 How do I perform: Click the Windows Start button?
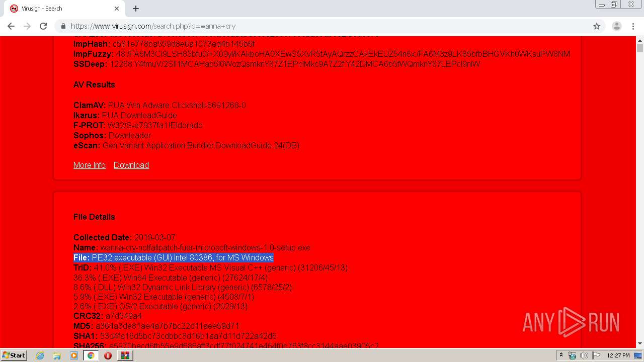click(14, 355)
